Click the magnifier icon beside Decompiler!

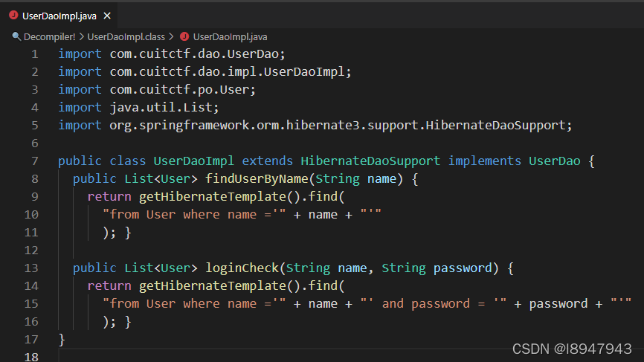[x=16, y=36]
